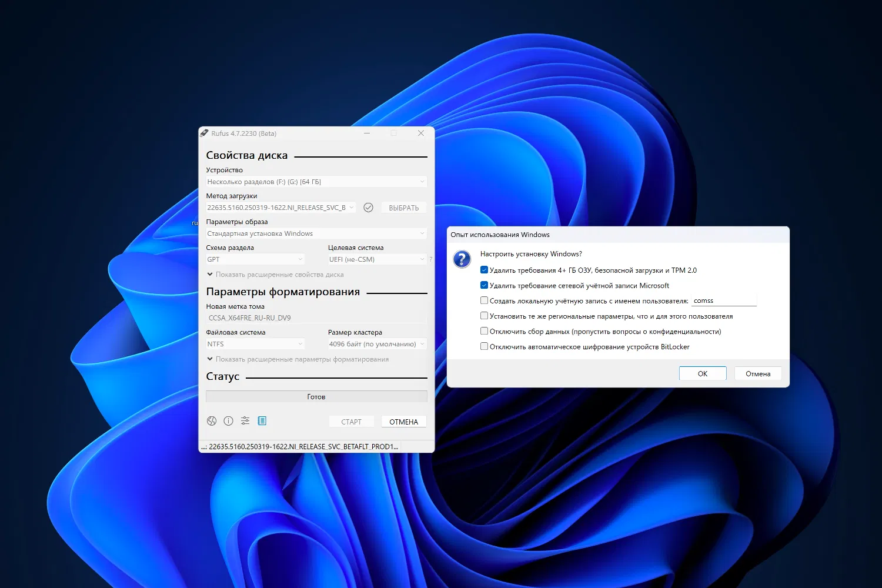This screenshot has height=588, width=882.
Task: Click the Rufus info (about) icon
Action: [x=229, y=421]
